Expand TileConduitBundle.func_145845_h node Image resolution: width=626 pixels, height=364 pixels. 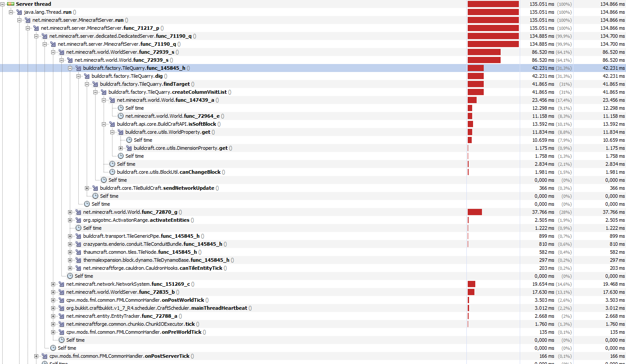point(70,244)
